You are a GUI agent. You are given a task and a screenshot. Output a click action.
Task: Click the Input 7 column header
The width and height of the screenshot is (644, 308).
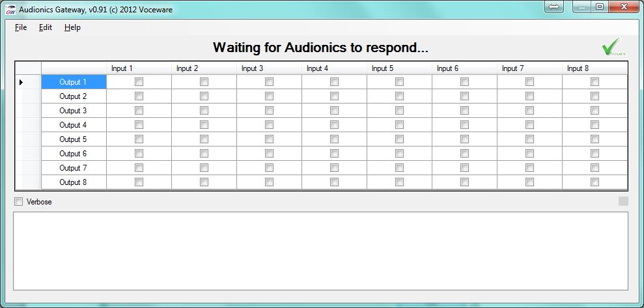click(529, 68)
